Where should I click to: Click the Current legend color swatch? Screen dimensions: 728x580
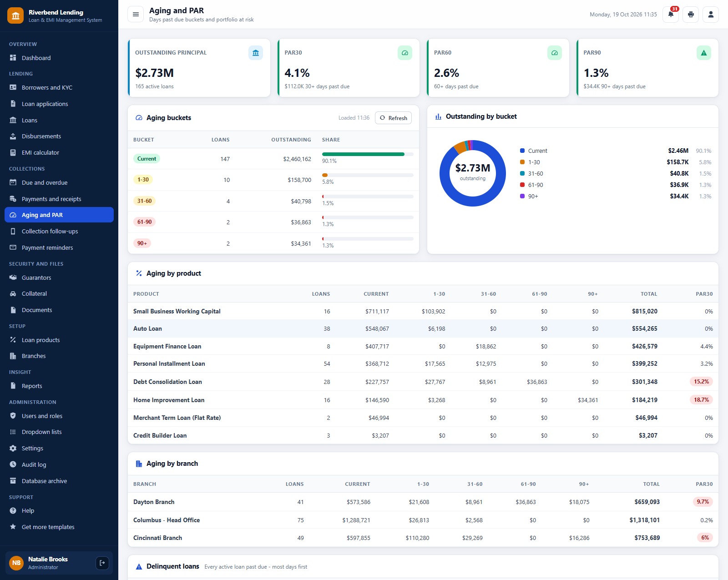point(522,151)
